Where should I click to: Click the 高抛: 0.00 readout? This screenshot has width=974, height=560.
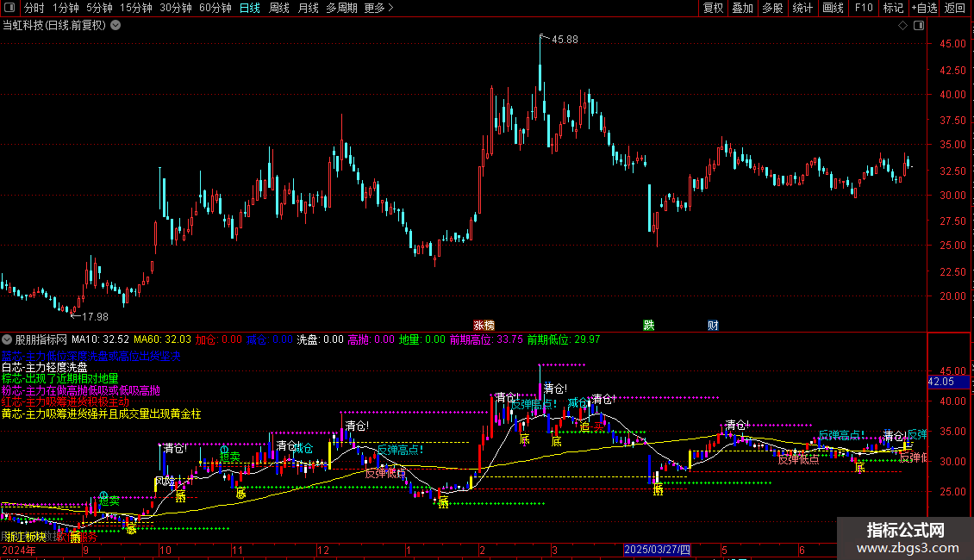click(x=371, y=339)
